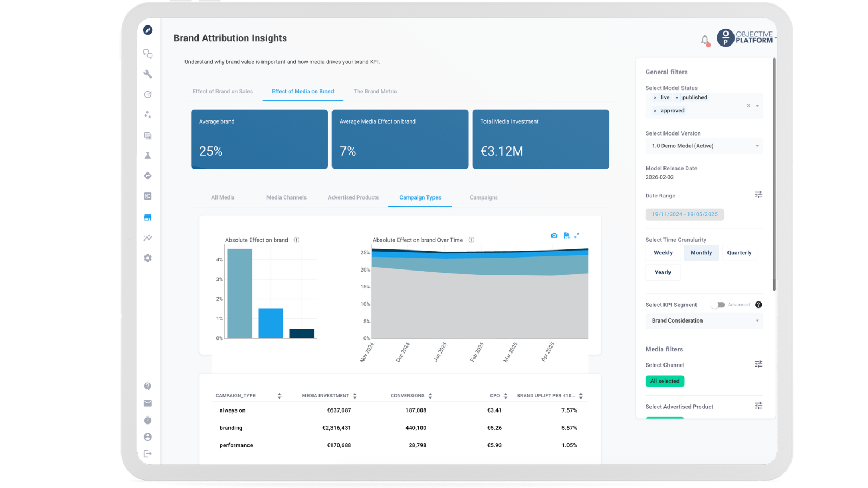Open the Brand Consideration KPI dropdown

[x=704, y=320]
